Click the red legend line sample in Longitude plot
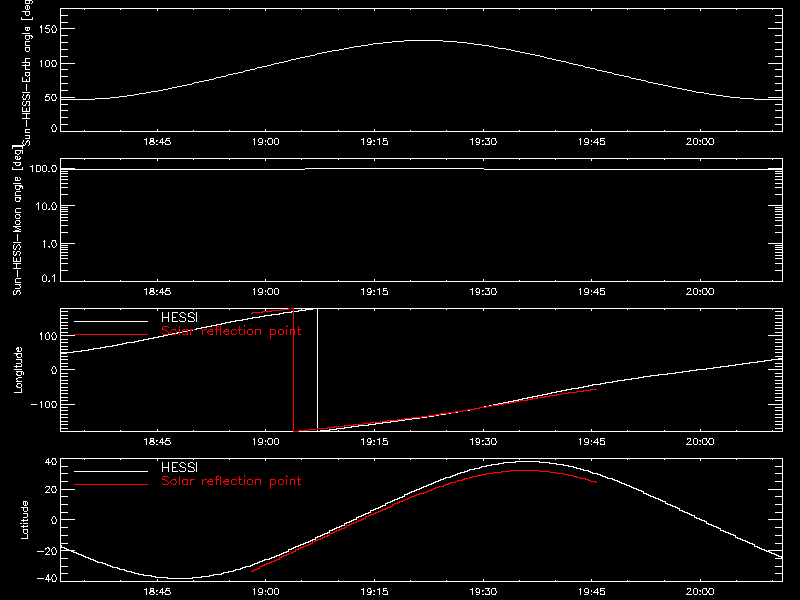Image resolution: width=800 pixels, height=600 pixels. tap(111, 335)
